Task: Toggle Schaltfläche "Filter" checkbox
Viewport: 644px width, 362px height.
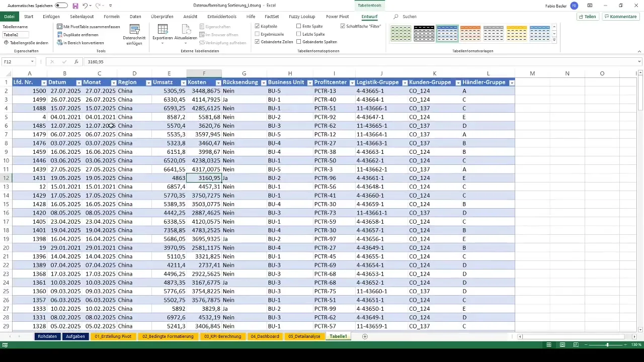Action: [343, 26]
